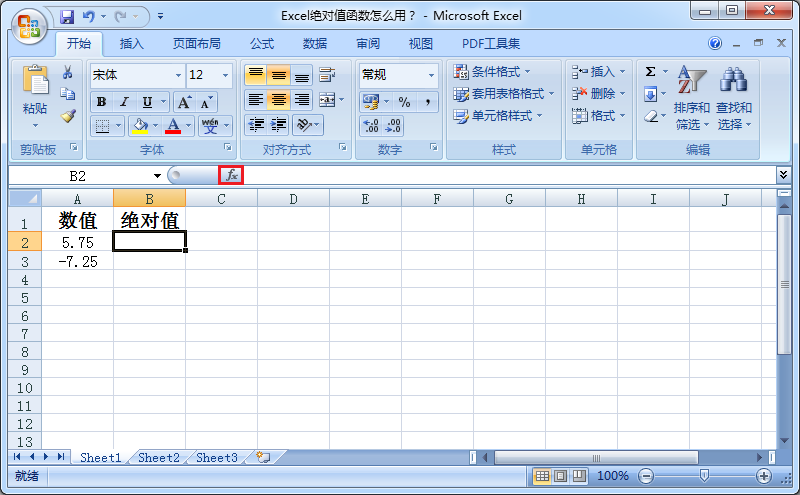Expand 套用表格格式 table styles menu
Image resolution: width=800 pixels, height=495 pixels.
tap(504, 94)
